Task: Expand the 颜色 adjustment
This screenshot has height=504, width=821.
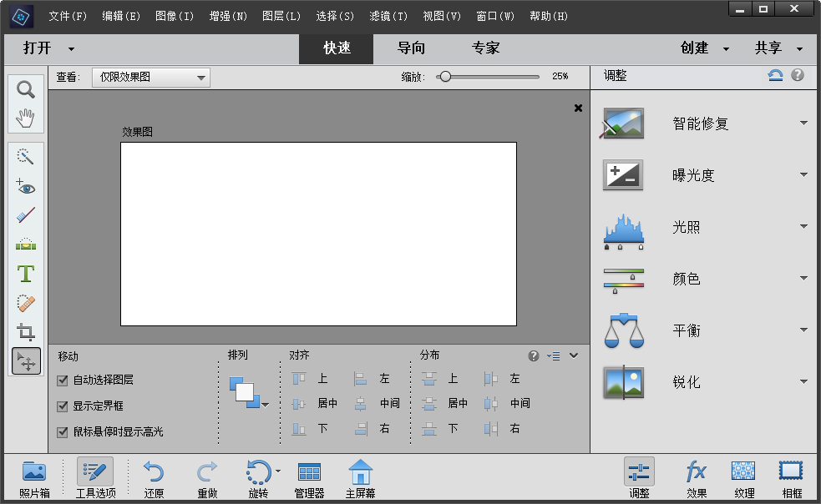Action: [803, 278]
